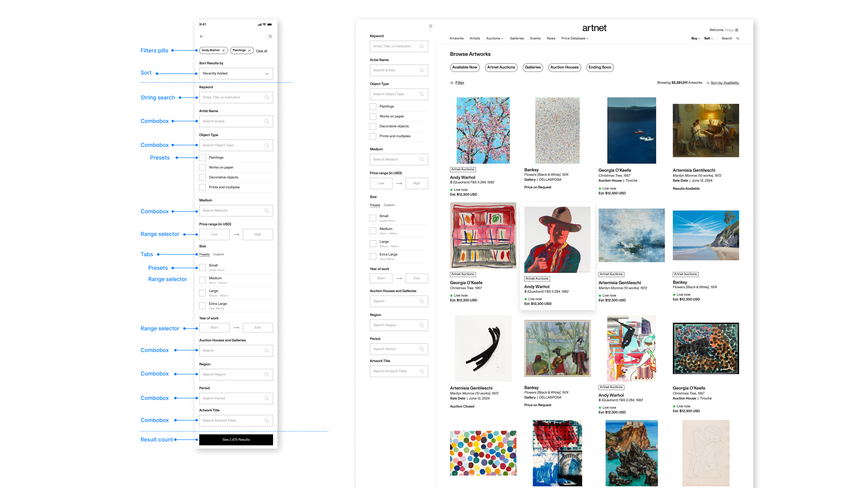Select the Artnet Auctions pill button
The image size is (868, 488).
(x=501, y=67)
